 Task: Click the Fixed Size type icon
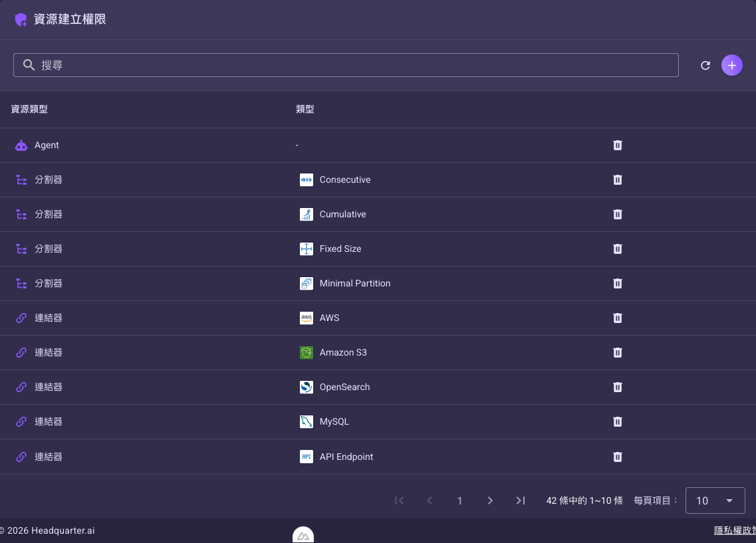(306, 249)
